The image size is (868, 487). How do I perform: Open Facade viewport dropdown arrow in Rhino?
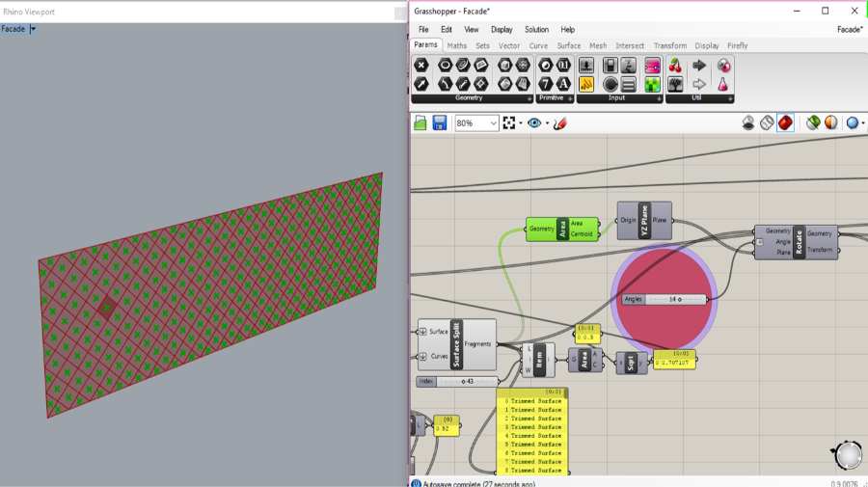(x=33, y=29)
